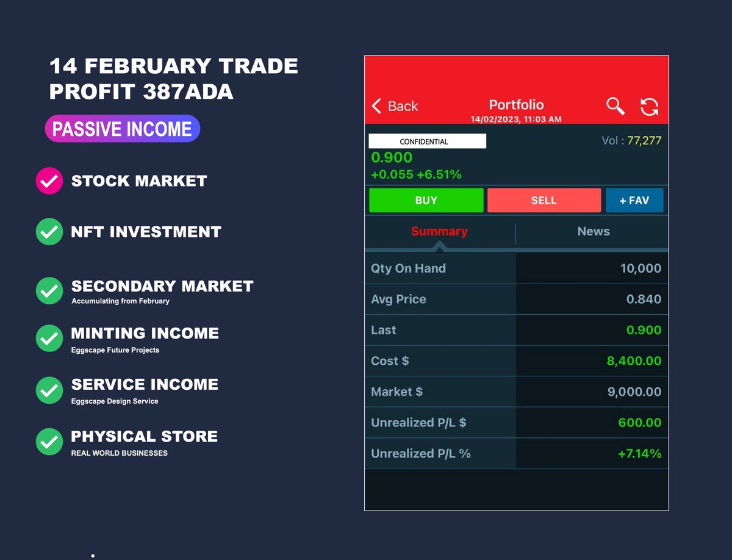Click REAL WORLD BUSINESSES subtitle
Viewport: 732px width, 560px height.
pyautogui.click(x=119, y=453)
